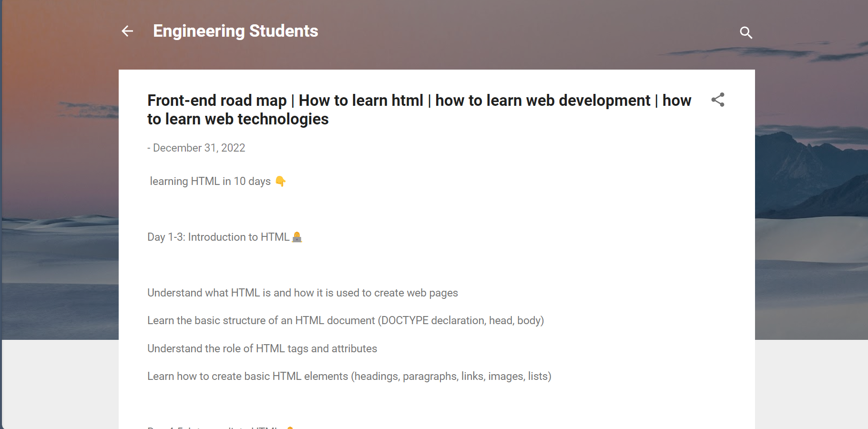This screenshot has height=429, width=868.
Task: Select 'Day 1-3: Introduction to HTML' line
Action: click(218, 237)
